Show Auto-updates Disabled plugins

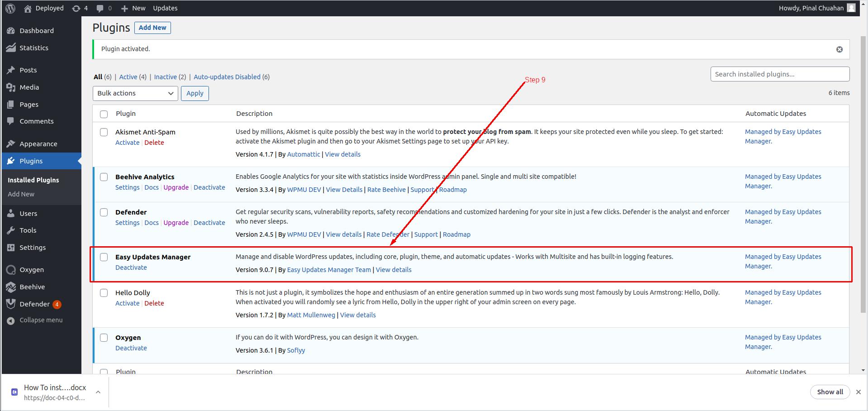[x=227, y=77]
